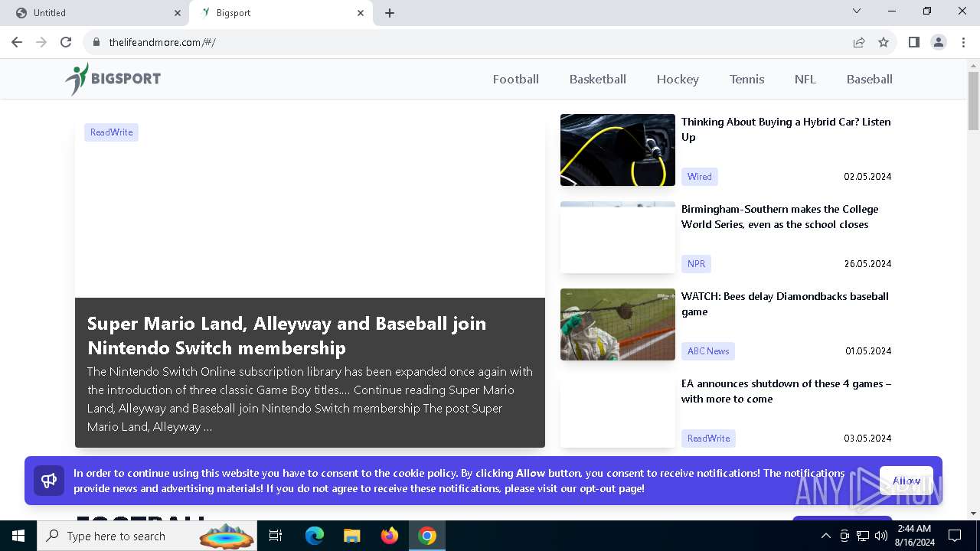Launch Microsoft Edge from taskbar
Image resolution: width=980 pixels, height=551 pixels.
click(x=315, y=536)
